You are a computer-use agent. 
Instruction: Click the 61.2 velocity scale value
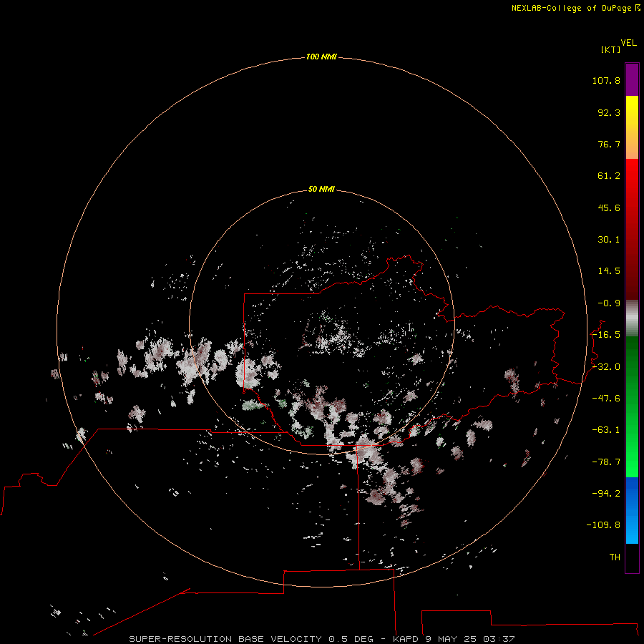click(609, 176)
